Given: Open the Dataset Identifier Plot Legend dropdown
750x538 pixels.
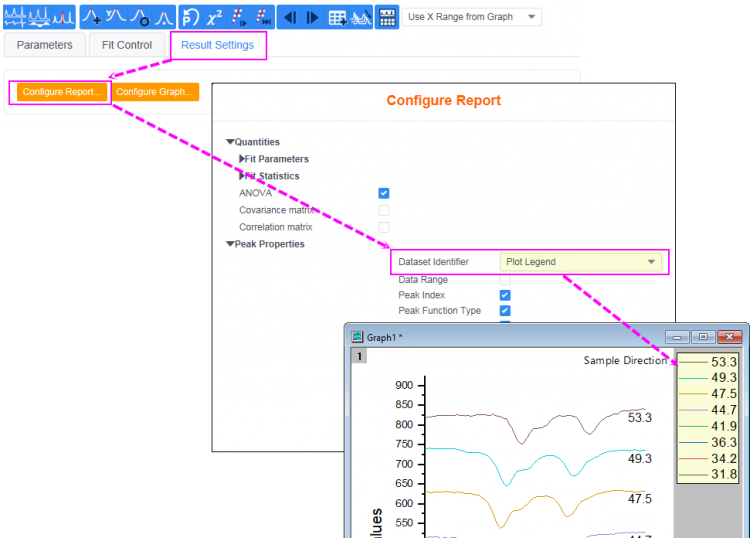Looking at the screenshot, I should click(580, 262).
